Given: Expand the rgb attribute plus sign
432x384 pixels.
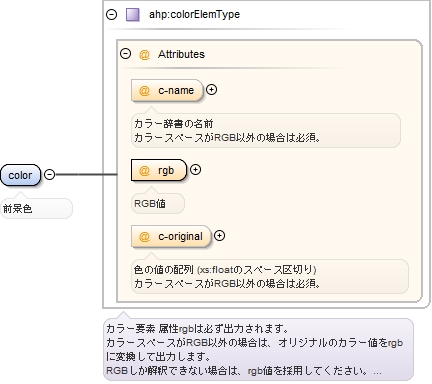Looking at the screenshot, I should (195, 170).
